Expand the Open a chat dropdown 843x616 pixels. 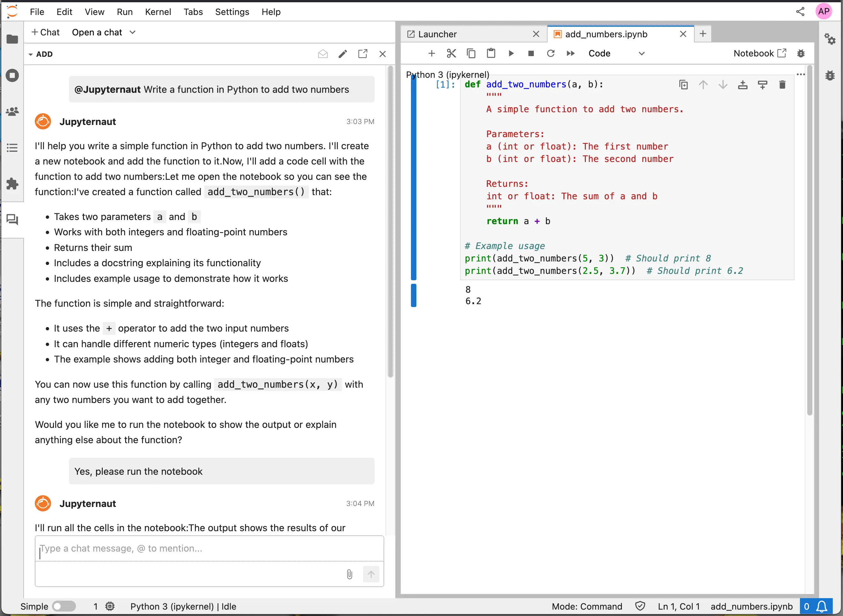coord(103,33)
